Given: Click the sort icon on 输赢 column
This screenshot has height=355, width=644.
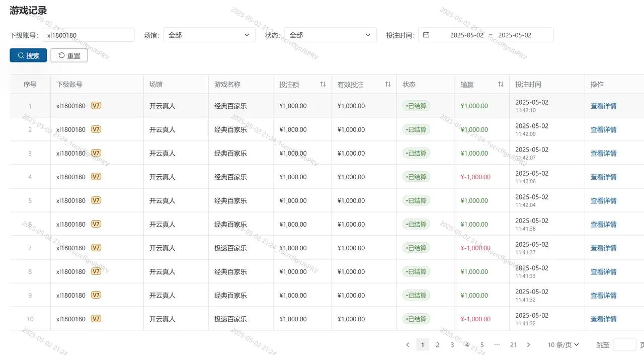Looking at the screenshot, I should 501,84.
